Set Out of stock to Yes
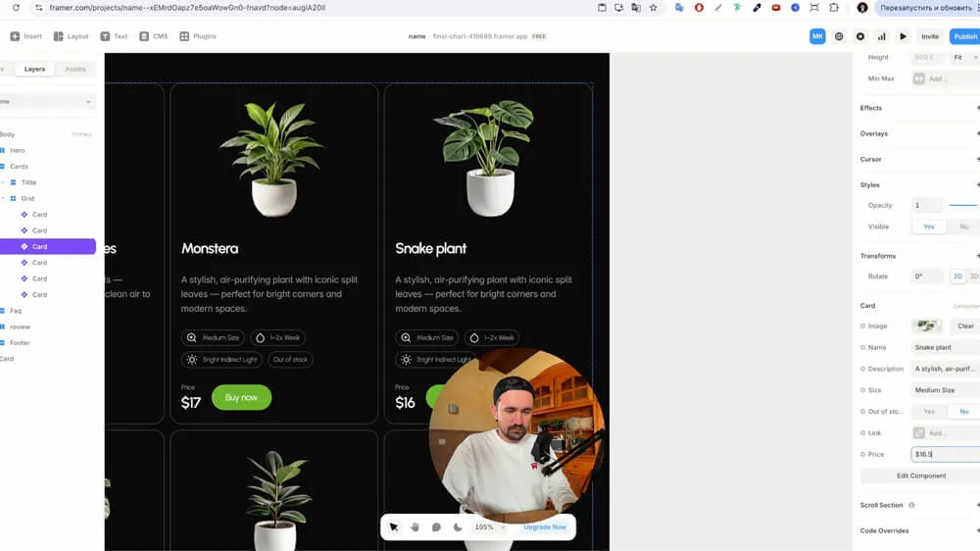 (929, 412)
